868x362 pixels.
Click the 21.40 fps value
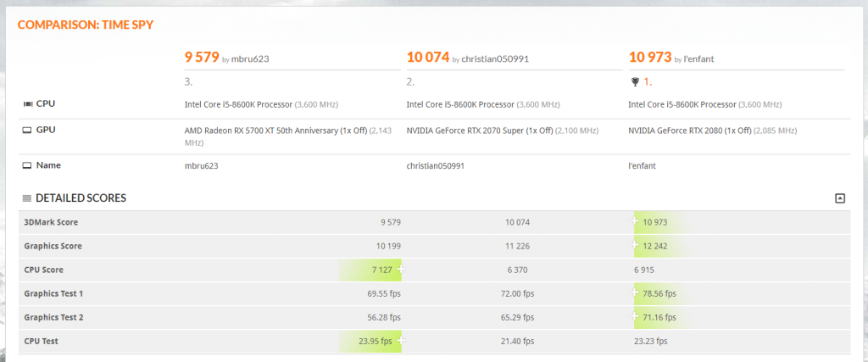click(518, 342)
